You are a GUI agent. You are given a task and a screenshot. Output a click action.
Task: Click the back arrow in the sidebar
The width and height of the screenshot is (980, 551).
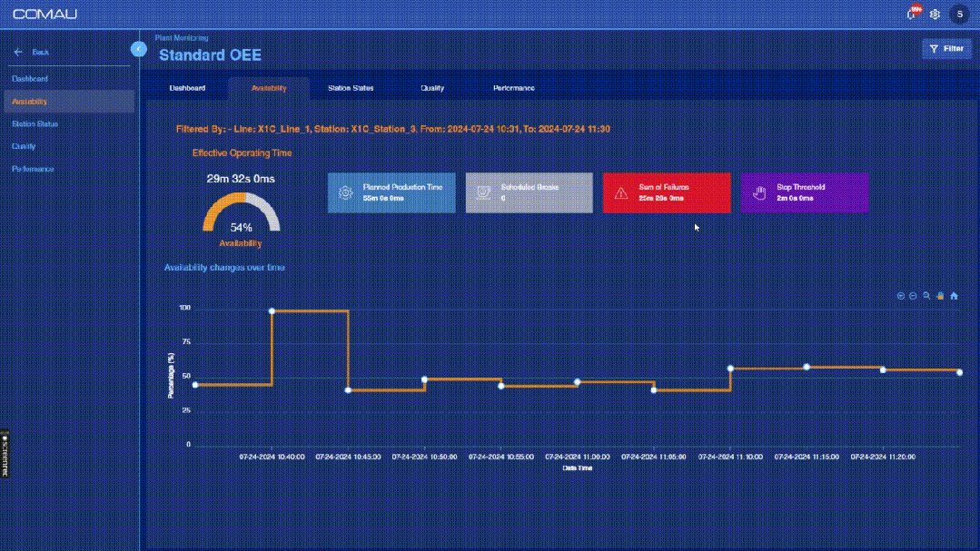[18, 53]
